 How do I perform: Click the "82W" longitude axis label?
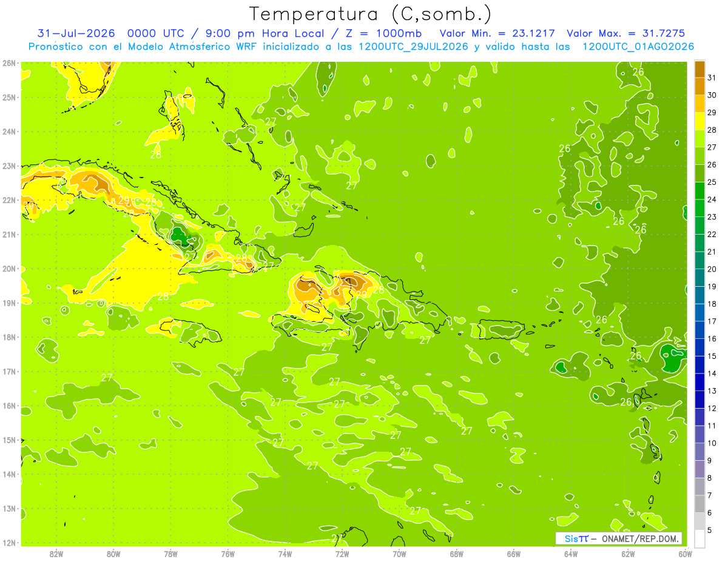point(56,553)
